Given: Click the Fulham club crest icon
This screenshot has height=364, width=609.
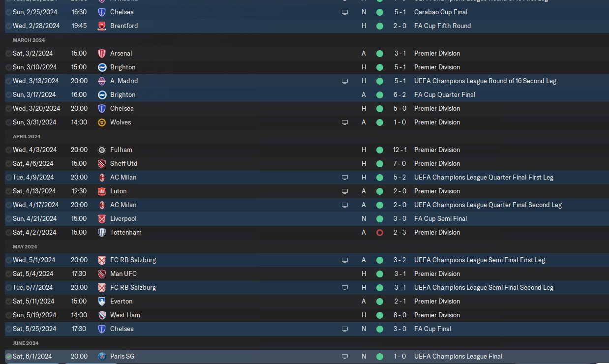Looking at the screenshot, I should point(102,150).
